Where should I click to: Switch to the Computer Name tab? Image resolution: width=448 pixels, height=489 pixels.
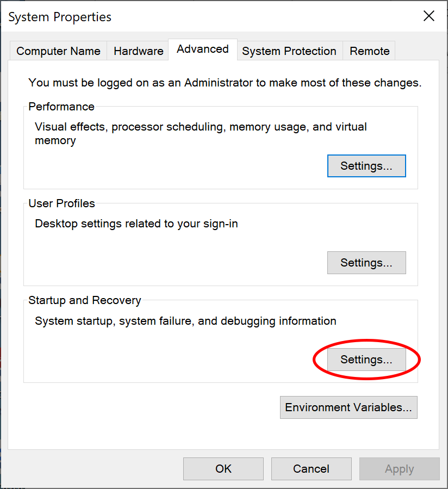(x=58, y=51)
